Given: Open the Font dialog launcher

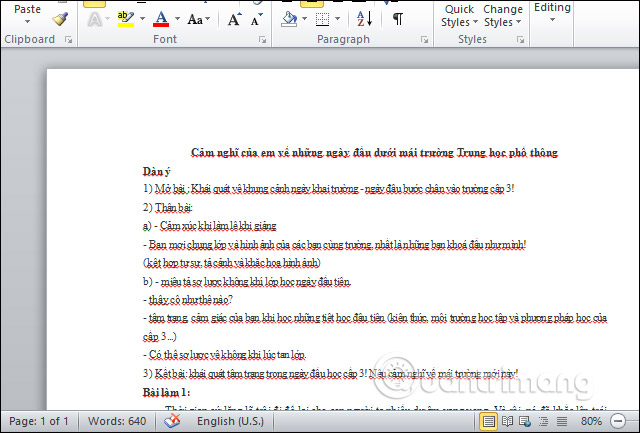Looking at the screenshot, I should click(x=262, y=40).
